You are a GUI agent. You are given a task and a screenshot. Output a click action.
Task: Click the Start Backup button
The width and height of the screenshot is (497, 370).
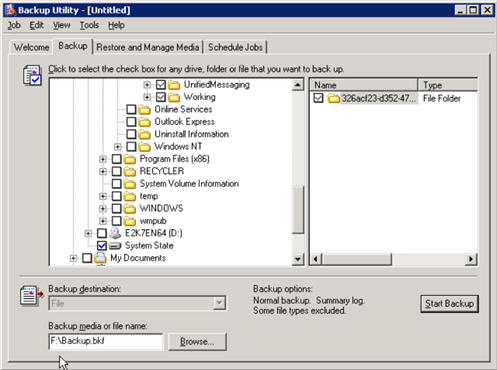tap(449, 304)
